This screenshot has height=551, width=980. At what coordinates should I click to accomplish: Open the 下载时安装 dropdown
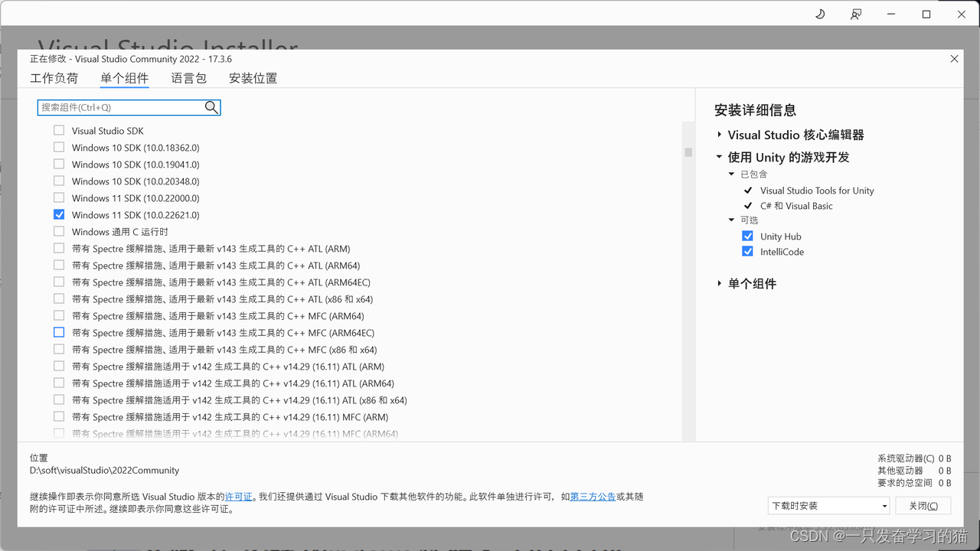tap(829, 506)
